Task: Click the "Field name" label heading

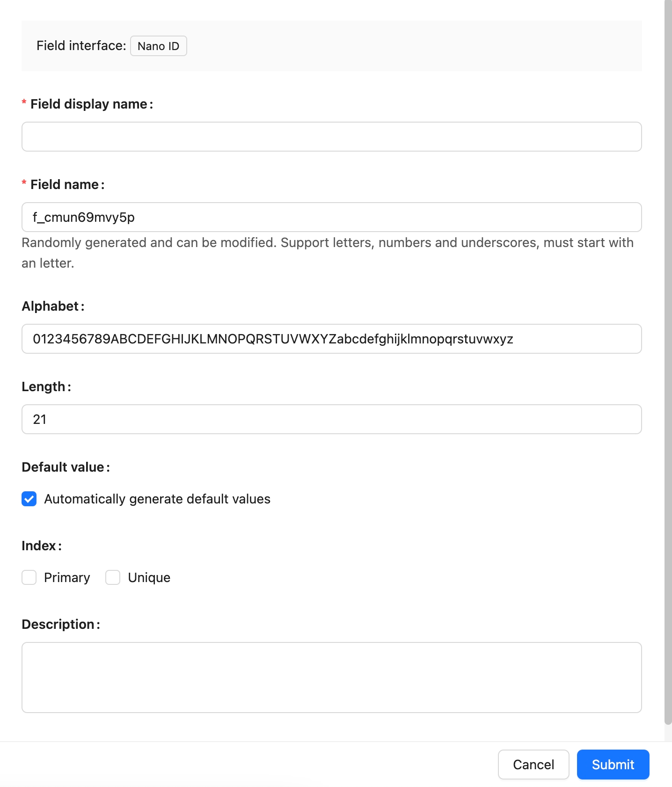Action: 65,184
